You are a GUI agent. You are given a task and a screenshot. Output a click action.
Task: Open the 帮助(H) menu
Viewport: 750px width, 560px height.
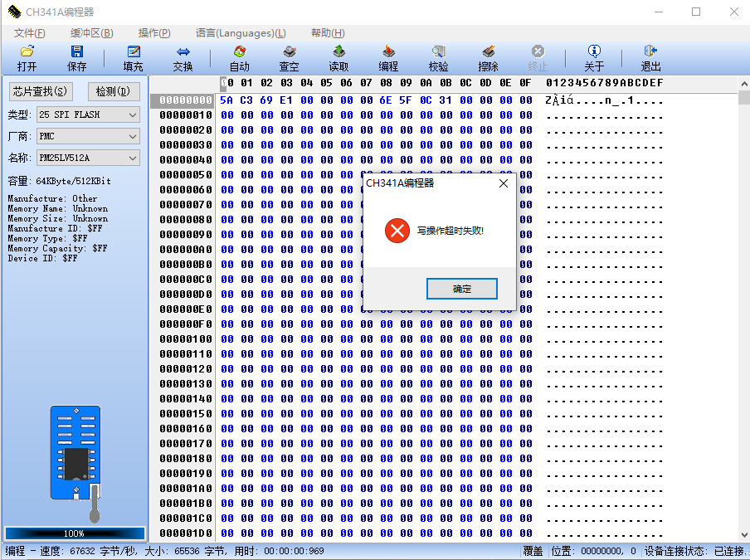(328, 33)
